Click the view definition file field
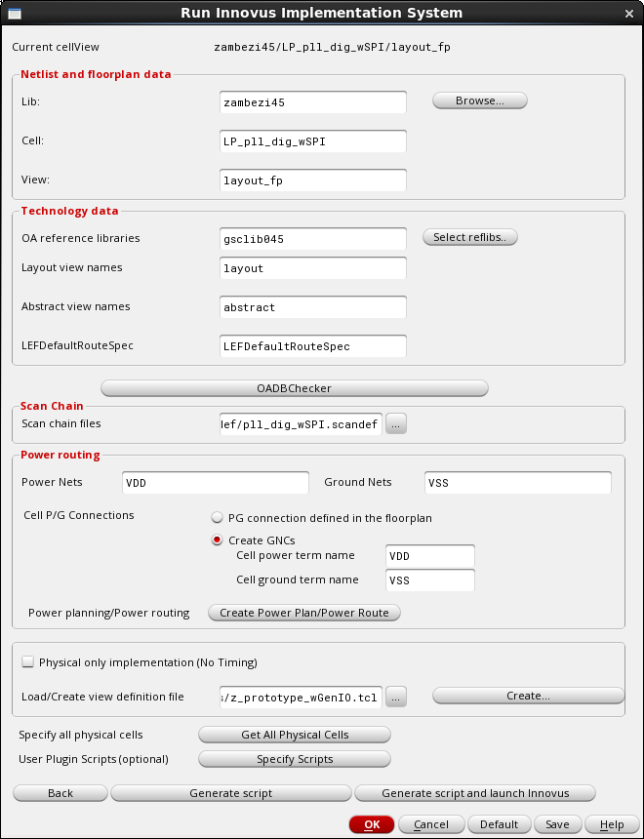This screenshot has height=839, width=644. point(301,698)
